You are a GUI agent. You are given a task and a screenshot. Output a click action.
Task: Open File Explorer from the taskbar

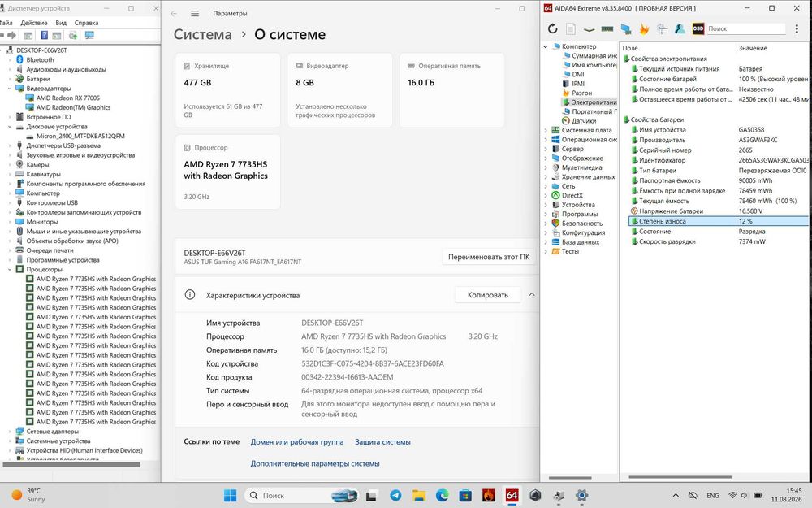pos(419,496)
